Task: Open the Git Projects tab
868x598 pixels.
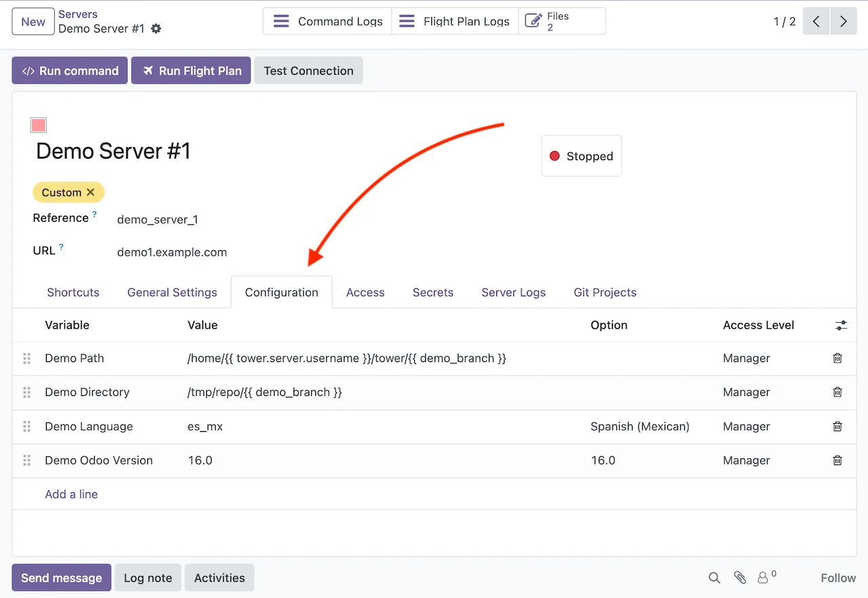Action: 605,292
